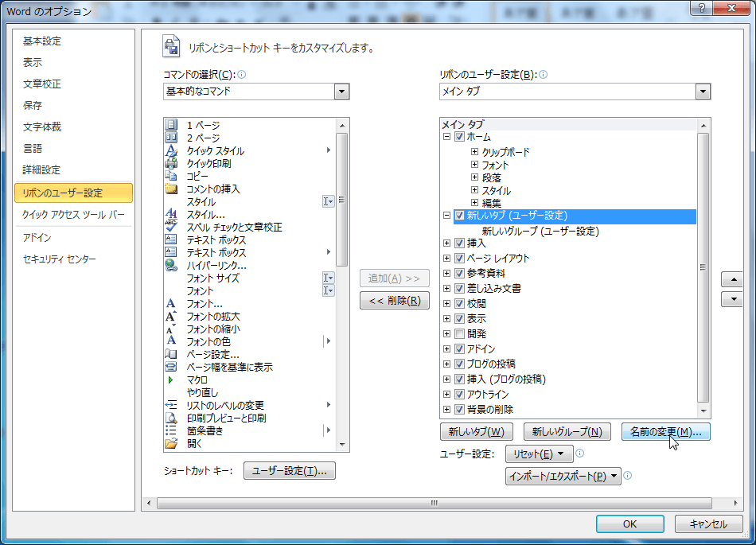Uncheck the 参考資料 checkbox

click(x=459, y=273)
